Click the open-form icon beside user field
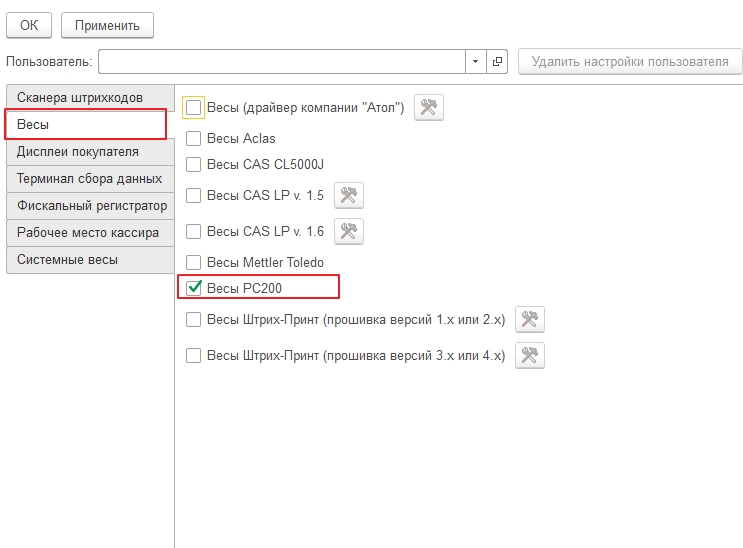This screenshot has width=743, height=548. [498, 62]
